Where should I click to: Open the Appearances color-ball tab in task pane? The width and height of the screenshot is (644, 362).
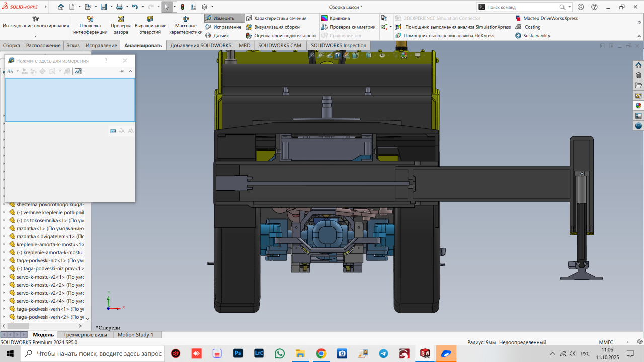tap(638, 106)
